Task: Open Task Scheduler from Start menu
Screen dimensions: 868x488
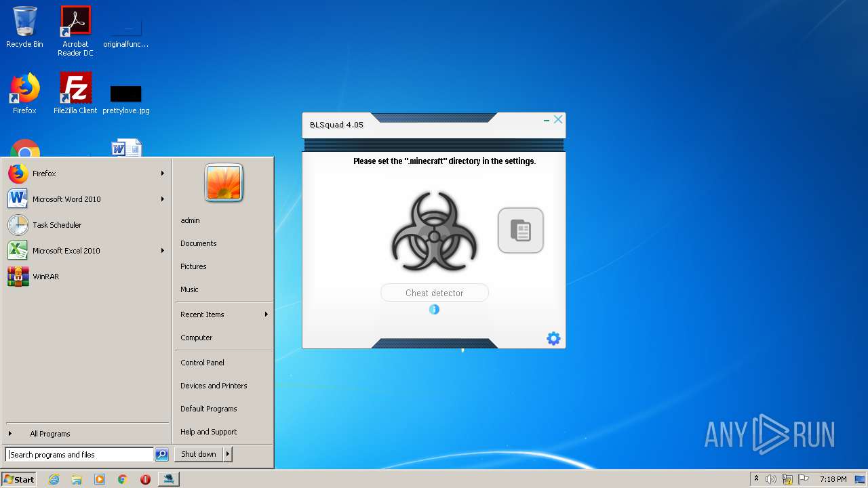Action: (86, 225)
